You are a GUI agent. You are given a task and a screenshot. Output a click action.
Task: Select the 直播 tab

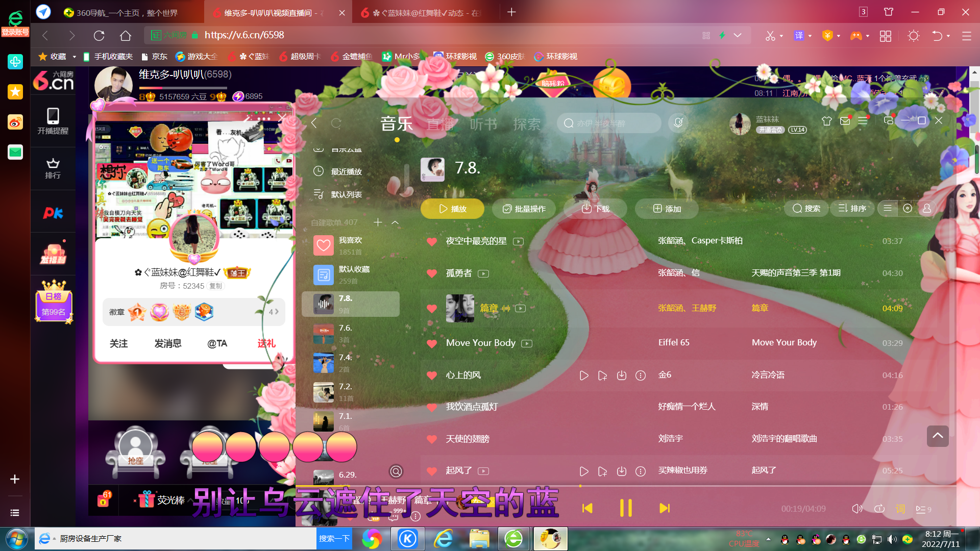pyautogui.click(x=440, y=123)
